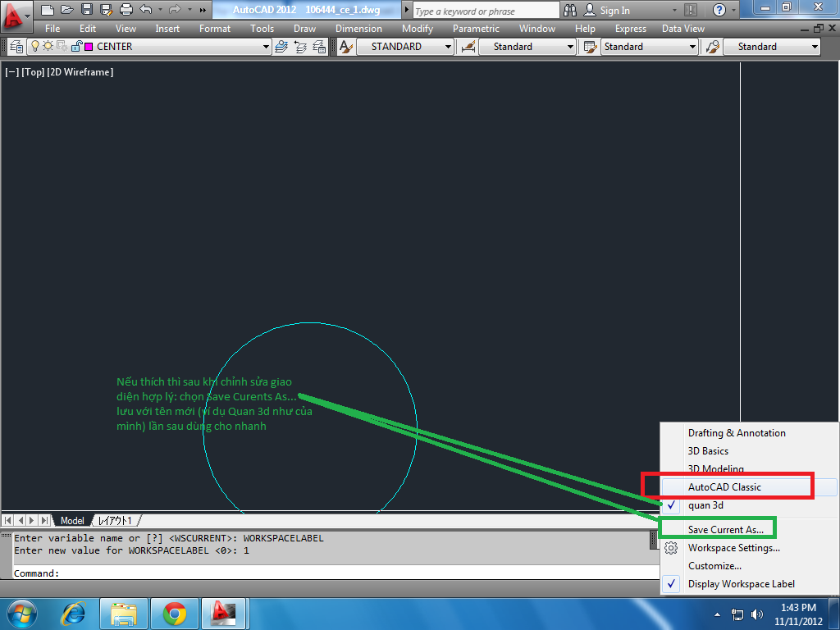Image resolution: width=840 pixels, height=630 pixels.
Task: Toggle the lock icon for CENTER layer
Action: [x=76, y=46]
